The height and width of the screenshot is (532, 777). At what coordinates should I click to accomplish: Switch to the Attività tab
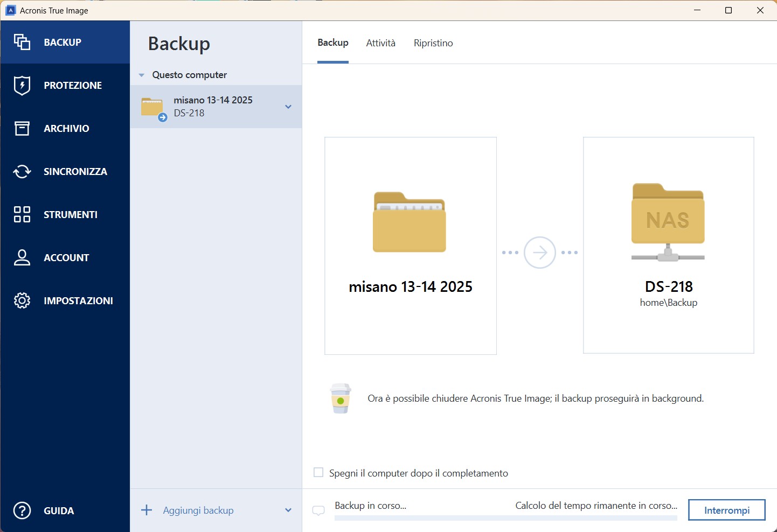click(x=380, y=43)
